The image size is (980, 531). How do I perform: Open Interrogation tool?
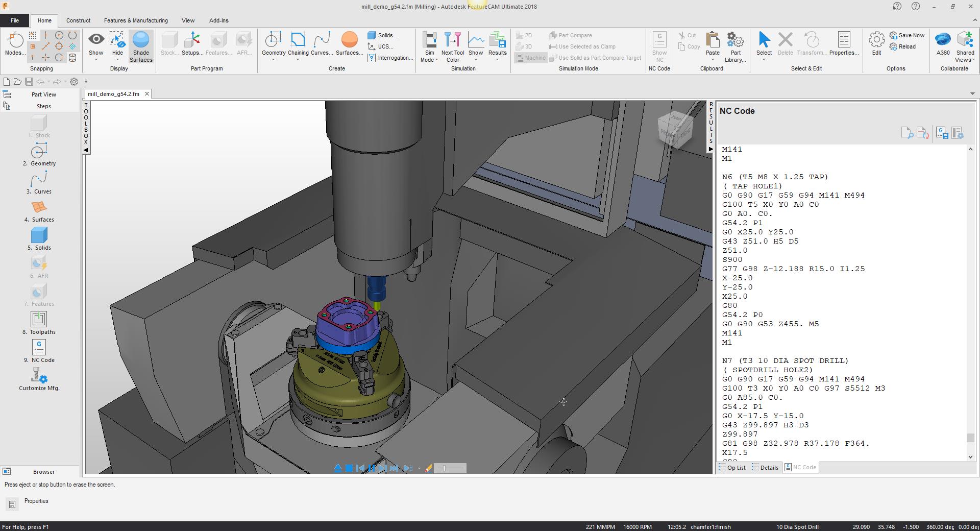point(390,58)
